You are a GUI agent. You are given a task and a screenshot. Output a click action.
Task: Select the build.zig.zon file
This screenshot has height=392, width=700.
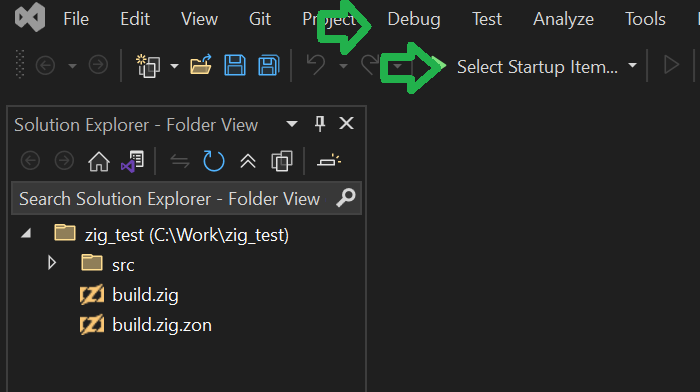[x=162, y=325]
